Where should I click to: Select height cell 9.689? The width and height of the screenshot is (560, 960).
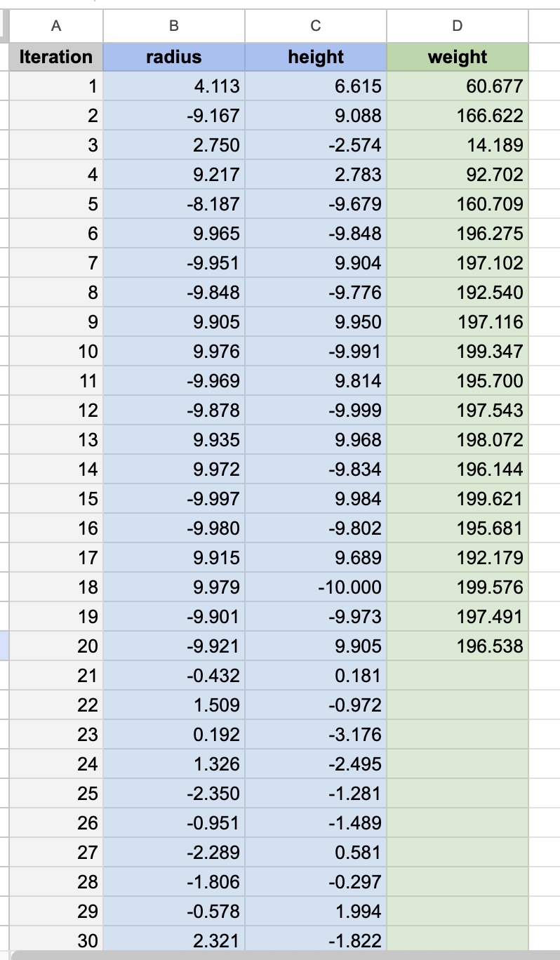(316, 558)
